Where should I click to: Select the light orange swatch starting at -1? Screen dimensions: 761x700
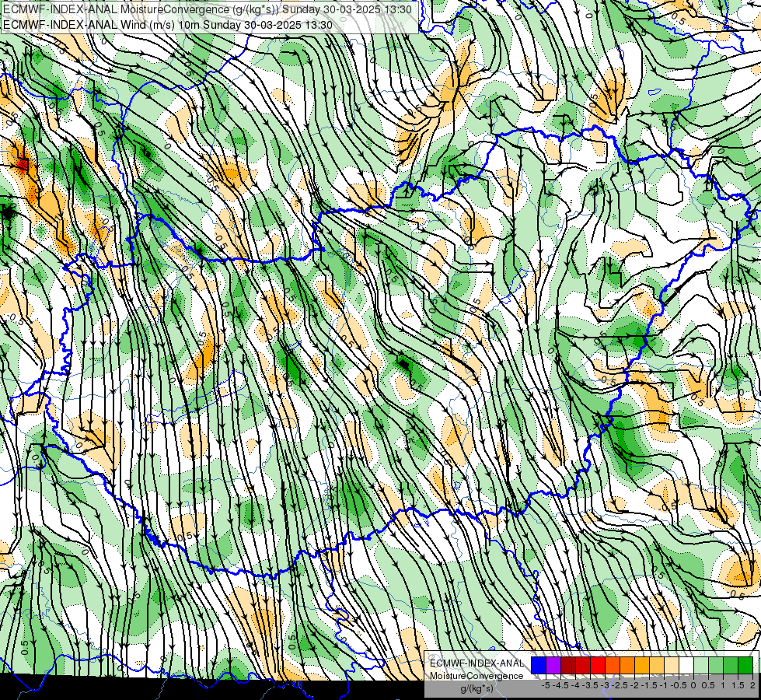point(657,666)
